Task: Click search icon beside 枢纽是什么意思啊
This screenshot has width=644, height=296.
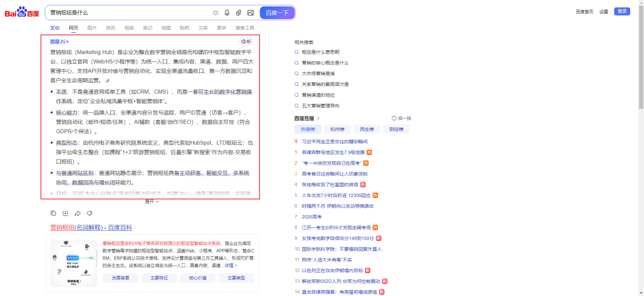Action: click(x=296, y=52)
